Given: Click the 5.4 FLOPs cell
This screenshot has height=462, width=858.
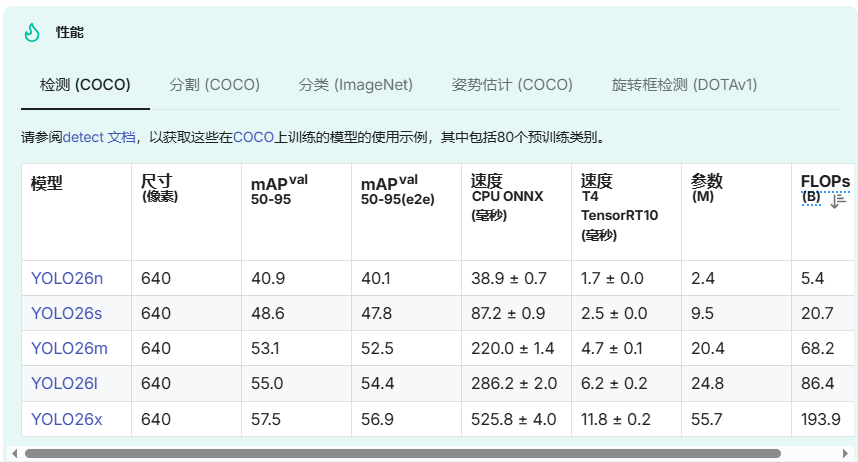Looking at the screenshot, I should [x=824, y=278].
